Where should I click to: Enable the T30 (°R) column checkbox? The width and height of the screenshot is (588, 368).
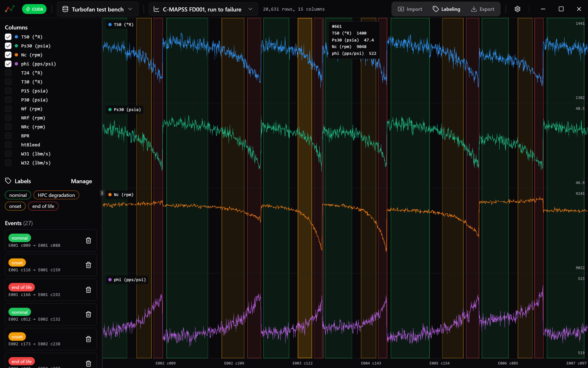(x=8, y=82)
